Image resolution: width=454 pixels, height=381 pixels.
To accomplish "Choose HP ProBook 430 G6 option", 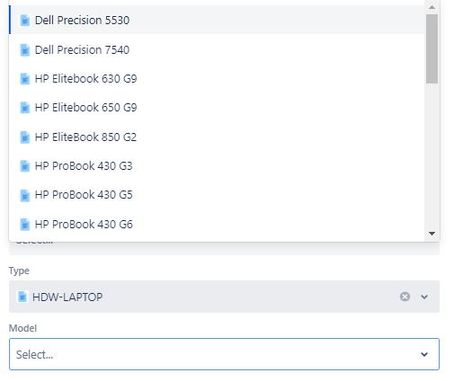I will pyautogui.click(x=217, y=224).
